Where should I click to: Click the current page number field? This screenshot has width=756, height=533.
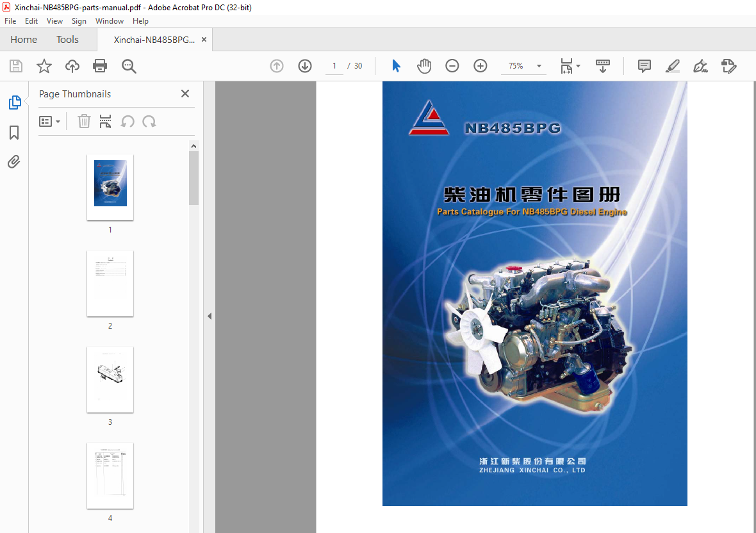pos(334,66)
